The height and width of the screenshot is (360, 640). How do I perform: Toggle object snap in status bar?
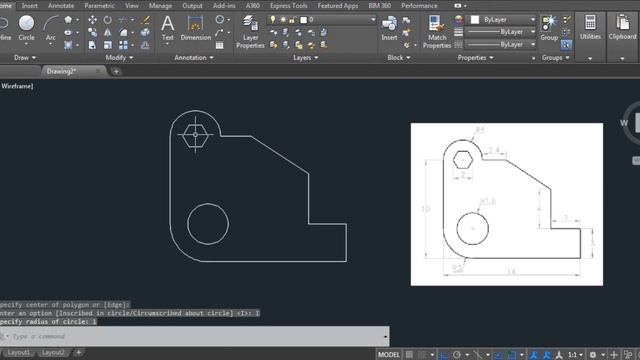511,354
